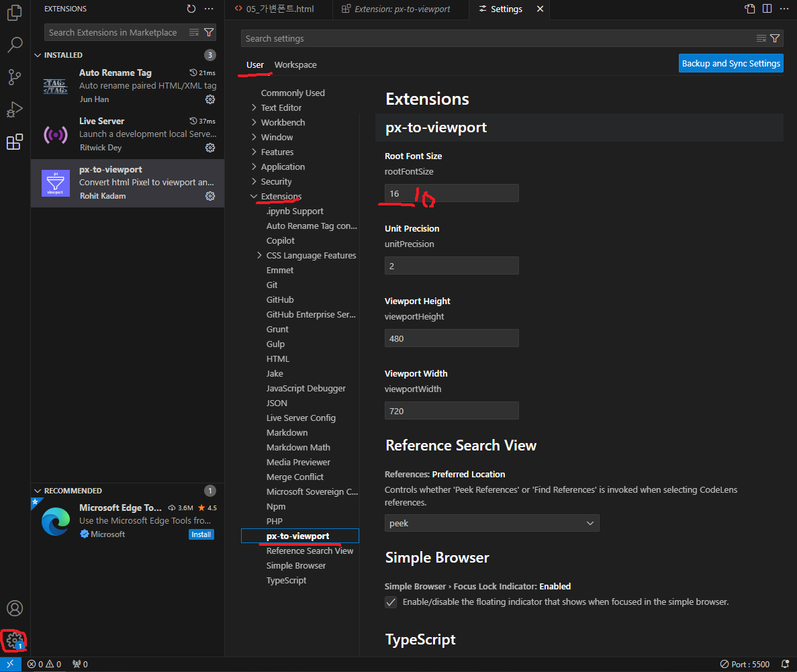Select Emmet in settings tree
Image resolution: width=797 pixels, height=672 pixels.
coord(279,270)
